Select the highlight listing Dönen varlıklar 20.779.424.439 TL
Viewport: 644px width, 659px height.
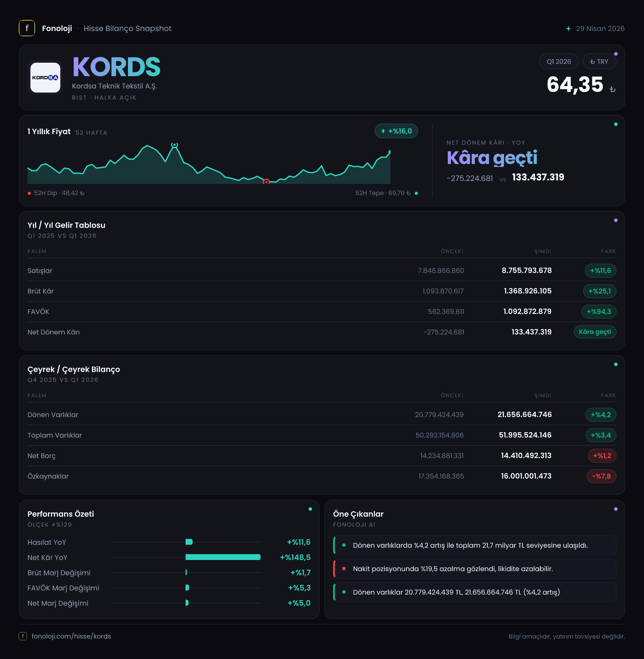click(x=475, y=592)
